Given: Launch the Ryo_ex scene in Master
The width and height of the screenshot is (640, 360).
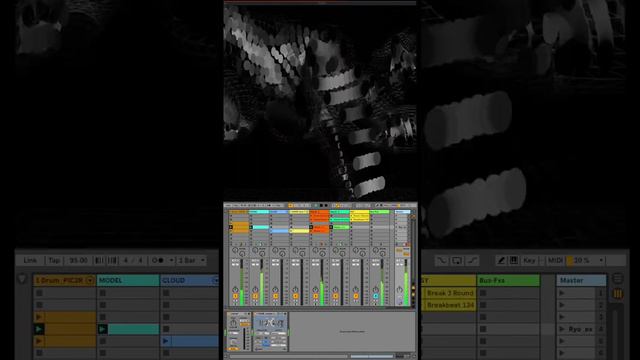Looking at the screenshot, I should 562,329.
